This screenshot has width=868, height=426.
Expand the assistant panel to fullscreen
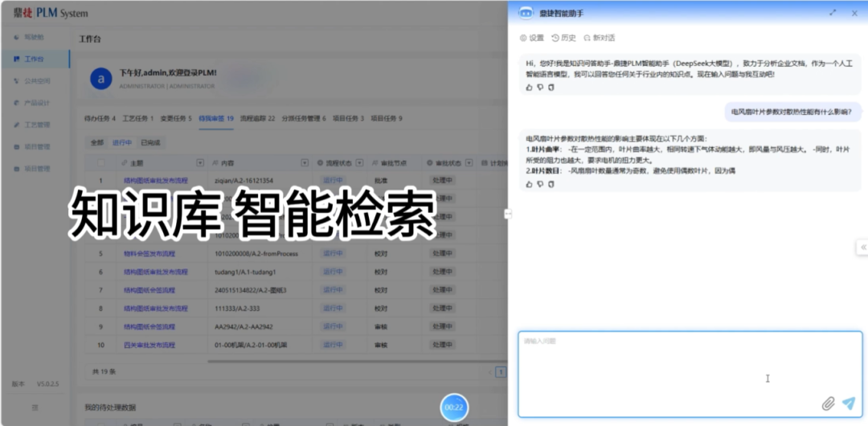tap(833, 13)
